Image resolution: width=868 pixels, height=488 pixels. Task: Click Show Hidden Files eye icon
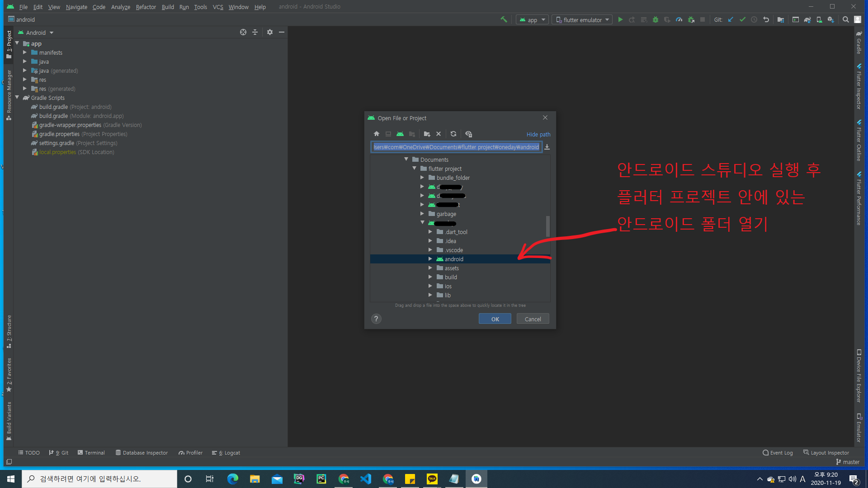(468, 134)
